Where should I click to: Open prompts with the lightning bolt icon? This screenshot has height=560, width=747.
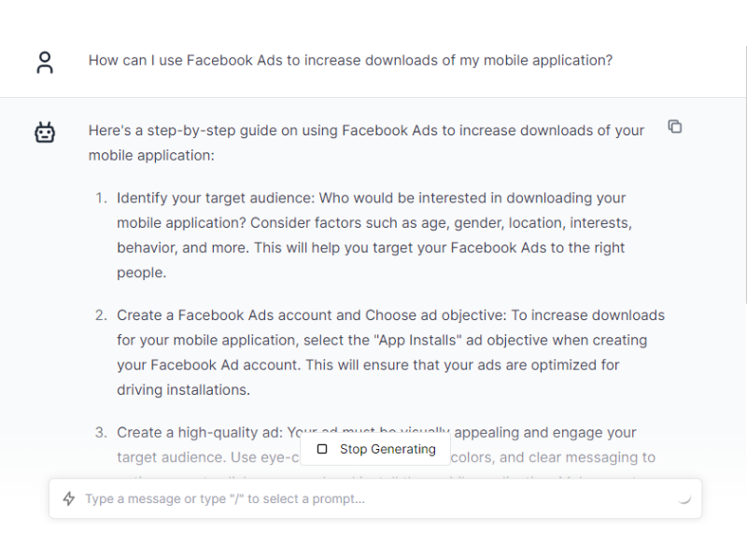pos(69,498)
